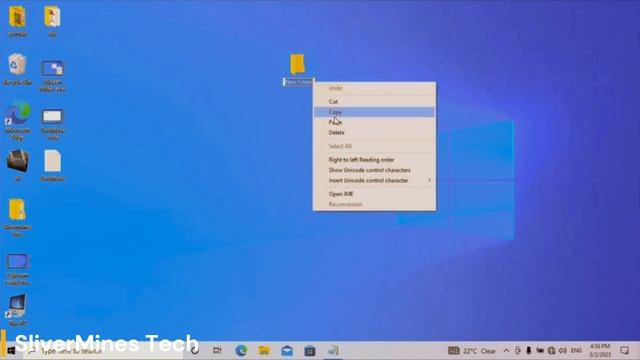Viewport: 640px width, 360px height.
Task: Choose Cut in the context menu
Action: tap(374, 101)
